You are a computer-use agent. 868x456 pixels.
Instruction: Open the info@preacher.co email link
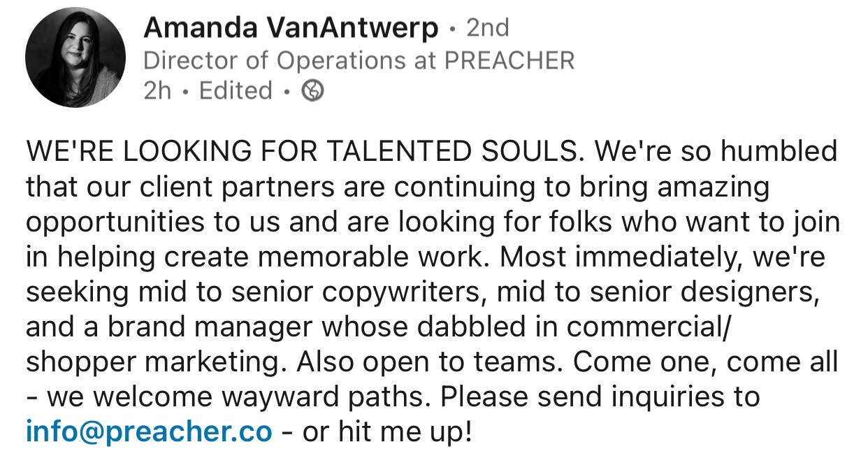[149, 432]
